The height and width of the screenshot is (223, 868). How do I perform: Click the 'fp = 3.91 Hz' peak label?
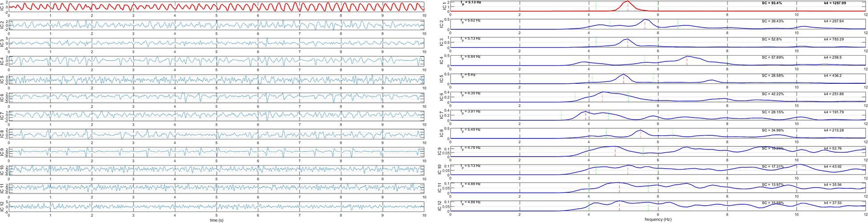(471, 112)
